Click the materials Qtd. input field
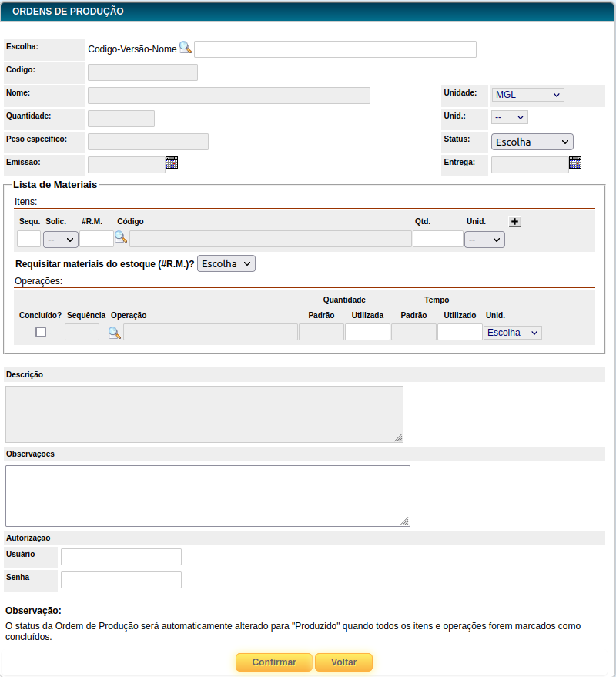Image resolution: width=616 pixels, height=677 pixels. click(437, 239)
